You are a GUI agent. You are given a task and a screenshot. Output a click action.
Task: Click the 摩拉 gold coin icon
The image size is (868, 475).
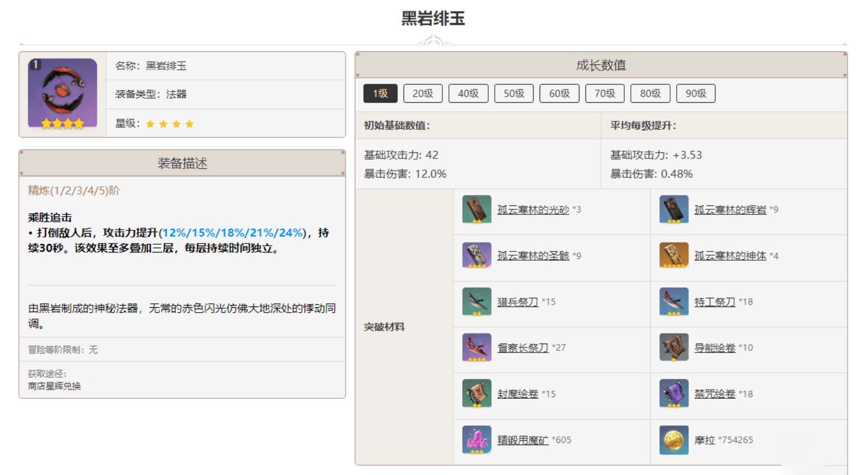point(673,440)
